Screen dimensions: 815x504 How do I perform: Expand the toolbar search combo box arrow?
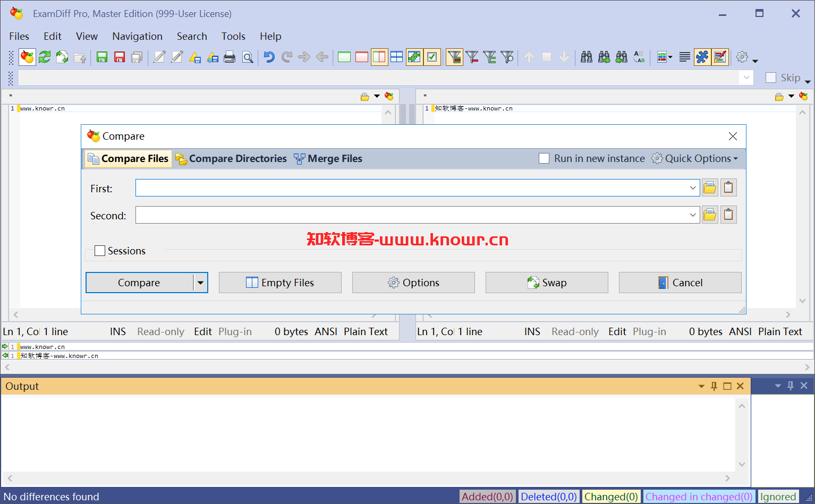(x=746, y=78)
